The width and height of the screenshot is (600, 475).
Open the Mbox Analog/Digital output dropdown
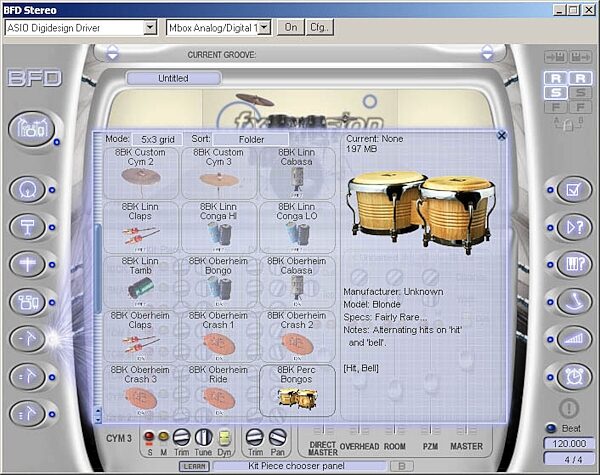[x=265, y=28]
